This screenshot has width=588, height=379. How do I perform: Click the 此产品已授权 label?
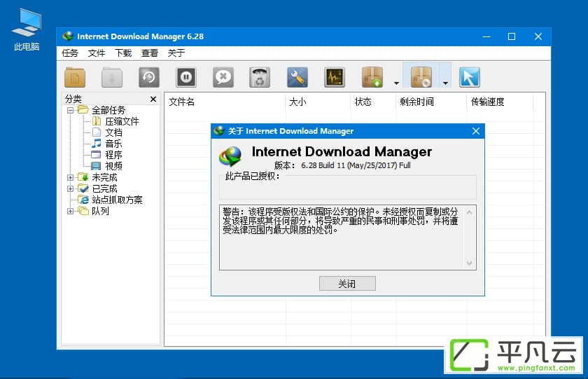(252, 176)
